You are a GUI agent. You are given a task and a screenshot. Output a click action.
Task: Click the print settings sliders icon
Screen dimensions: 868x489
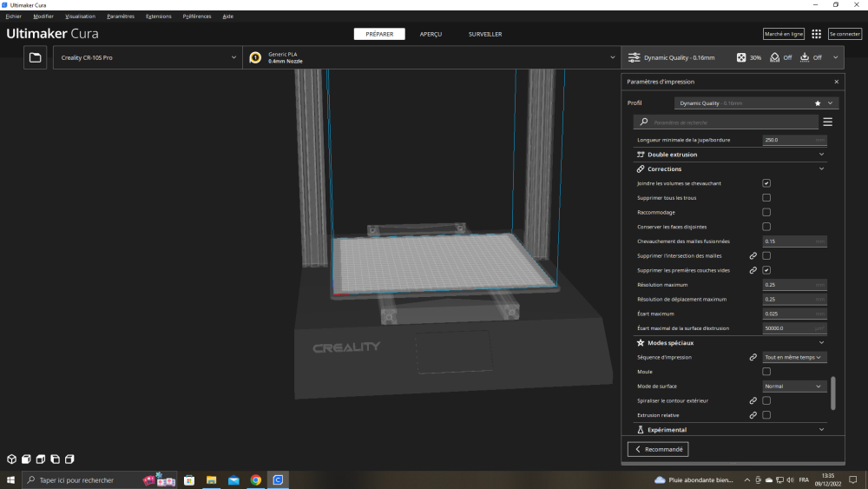(x=634, y=57)
